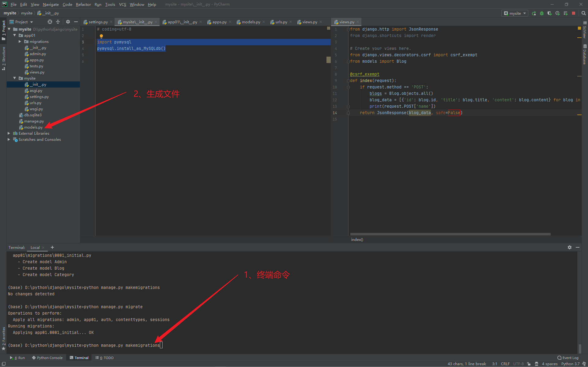
Task: Click the Profile mysite clock icon
Action: [x=557, y=13]
